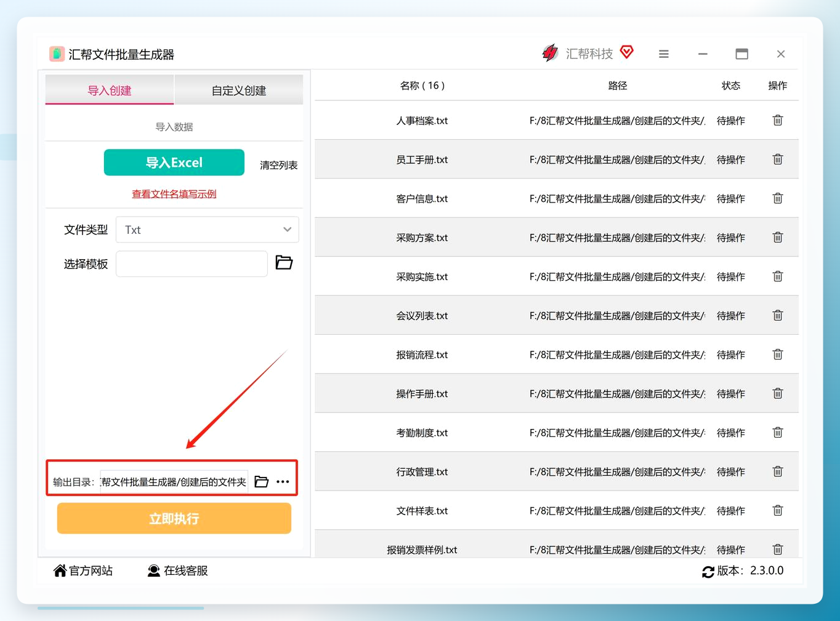Browse for a template file folder icon
Image resolution: width=840 pixels, height=621 pixels.
click(284, 263)
